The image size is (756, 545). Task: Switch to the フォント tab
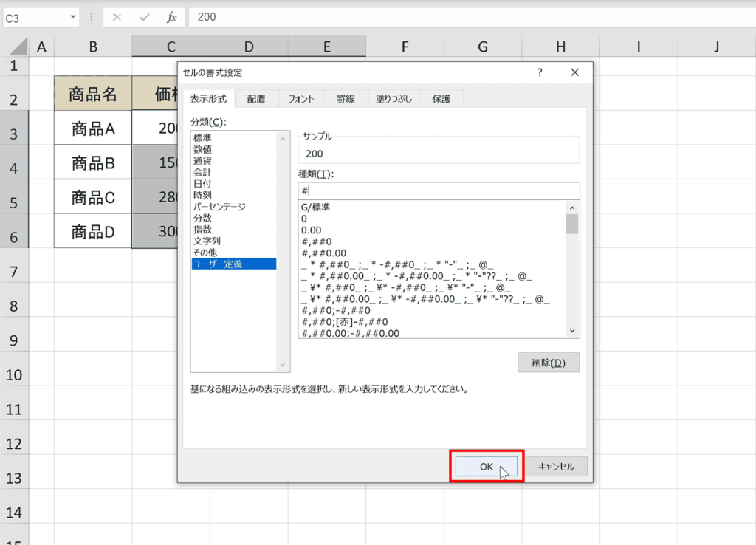click(300, 97)
